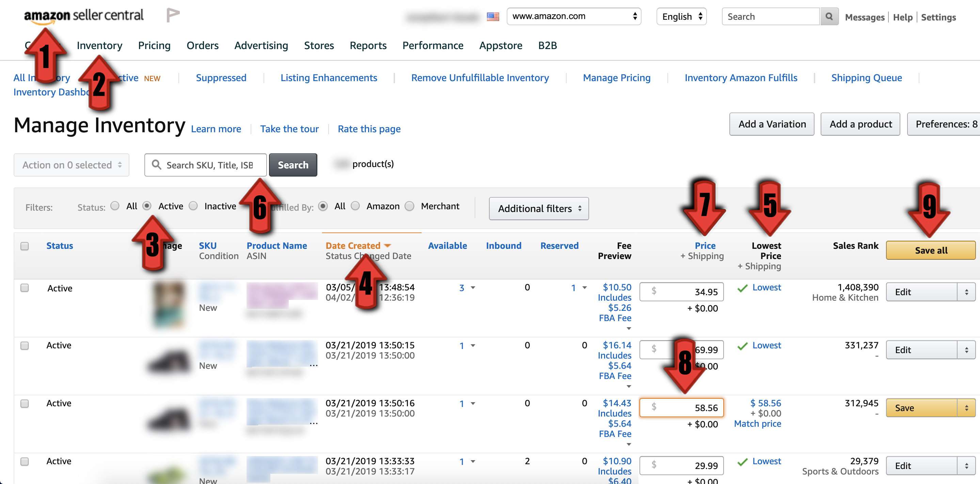980x484 pixels.
Task: Open the Pricing menu
Action: tap(155, 46)
